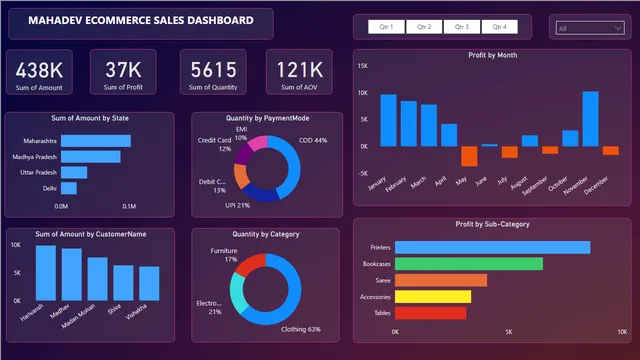Select the red Tables bar
This screenshot has width=640, height=360.
431,313
